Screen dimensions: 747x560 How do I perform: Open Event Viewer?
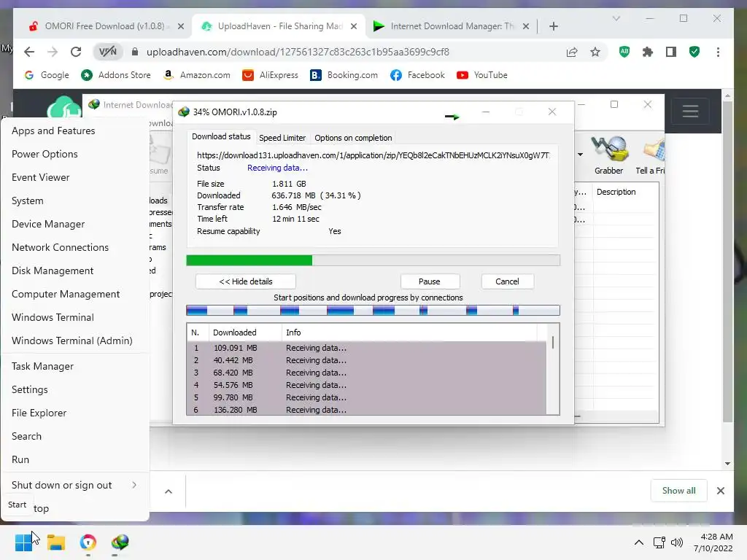(41, 177)
